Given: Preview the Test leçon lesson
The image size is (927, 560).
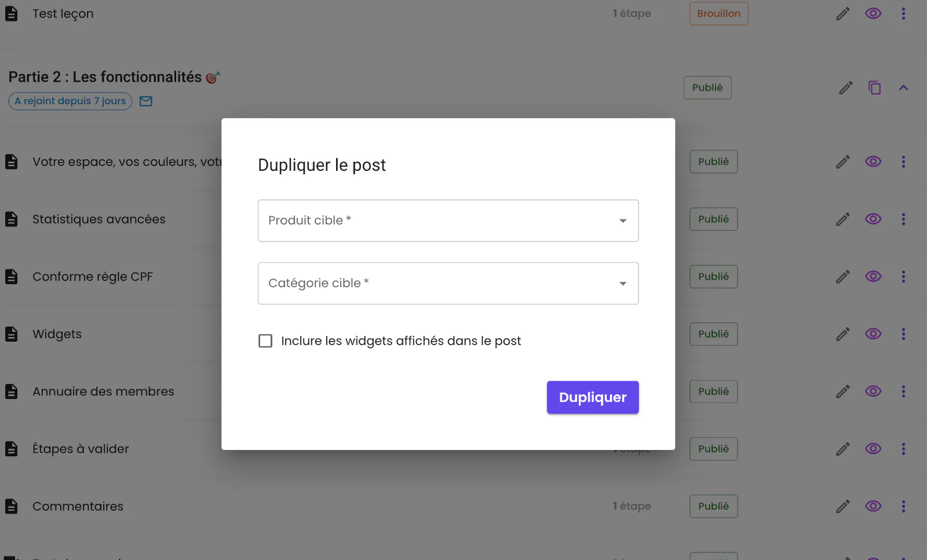Looking at the screenshot, I should pyautogui.click(x=873, y=13).
